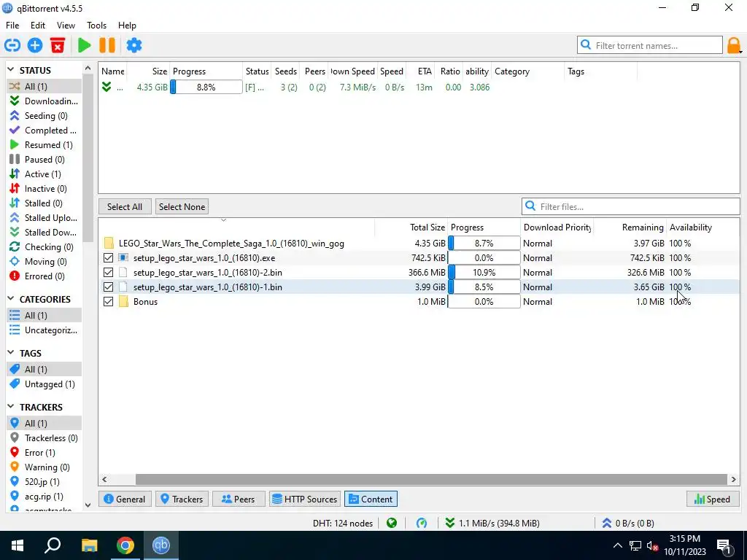Screen dimensions: 747x560
Task: Click the Select None button
Action: 182,206
